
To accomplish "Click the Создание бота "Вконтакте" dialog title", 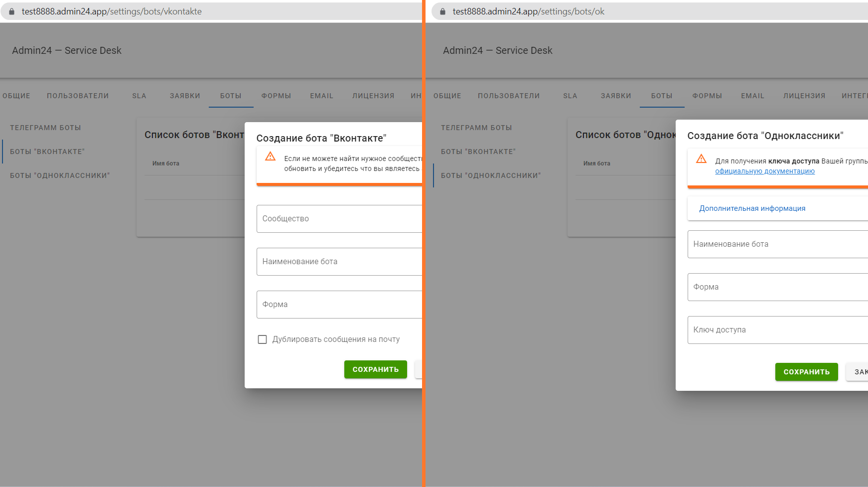I will (321, 138).
